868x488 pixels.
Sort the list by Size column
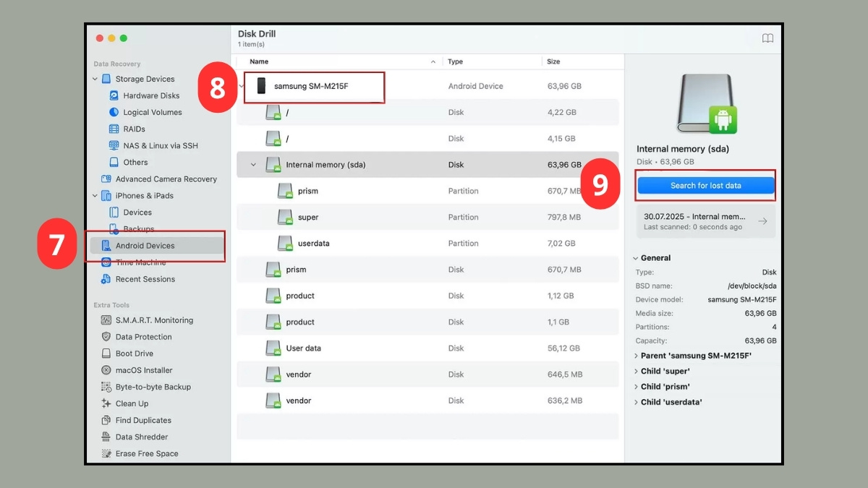553,61
